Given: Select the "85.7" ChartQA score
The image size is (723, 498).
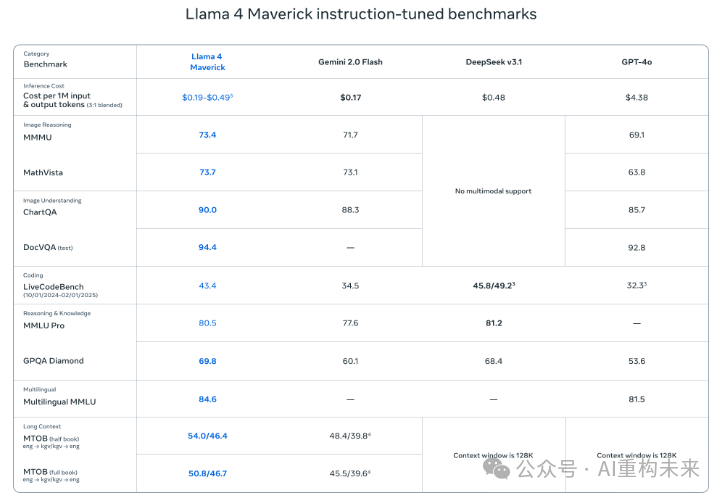Looking at the screenshot, I should pyautogui.click(x=637, y=210).
